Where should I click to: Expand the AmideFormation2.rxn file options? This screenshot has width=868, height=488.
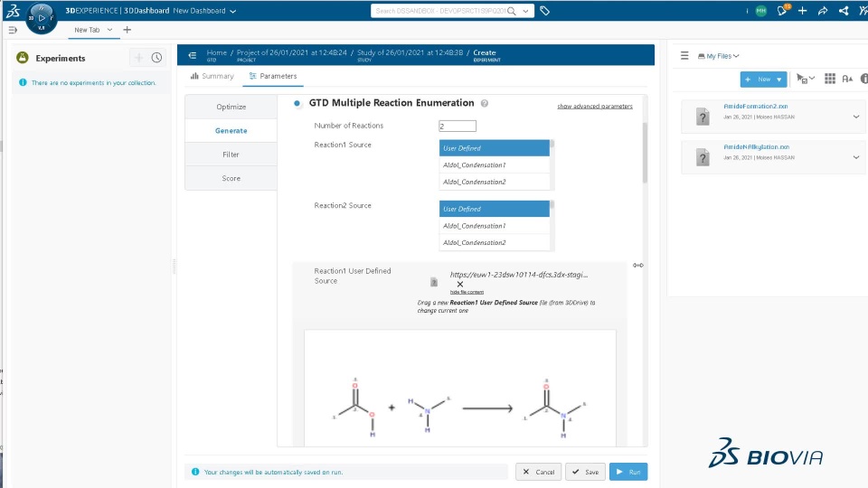[855, 116]
